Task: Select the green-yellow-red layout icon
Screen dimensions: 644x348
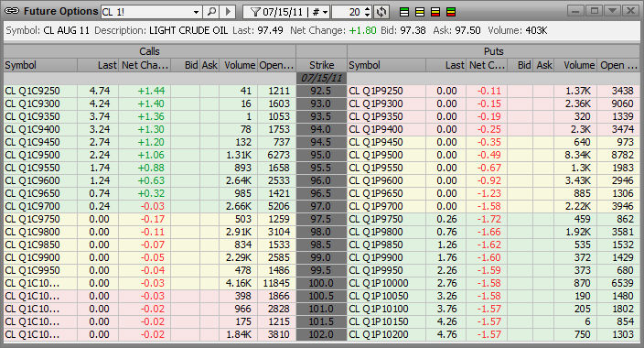Action: click(x=451, y=12)
